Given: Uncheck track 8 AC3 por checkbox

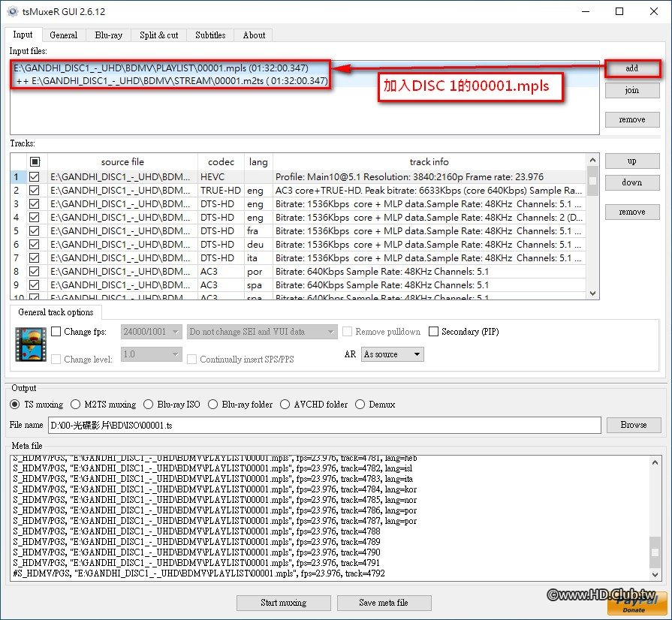Looking at the screenshot, I should [35, 272].
